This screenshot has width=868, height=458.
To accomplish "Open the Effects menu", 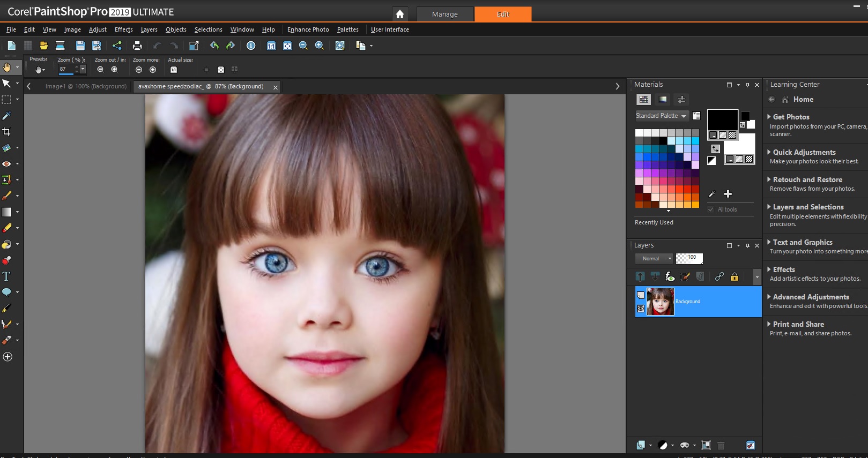I will click(123, 29).
